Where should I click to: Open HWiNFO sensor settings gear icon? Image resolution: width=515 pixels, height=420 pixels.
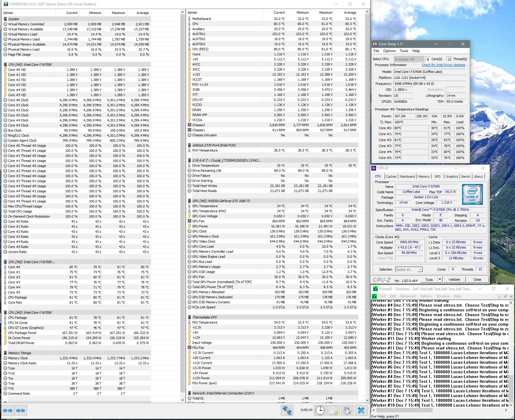(347, 410)
